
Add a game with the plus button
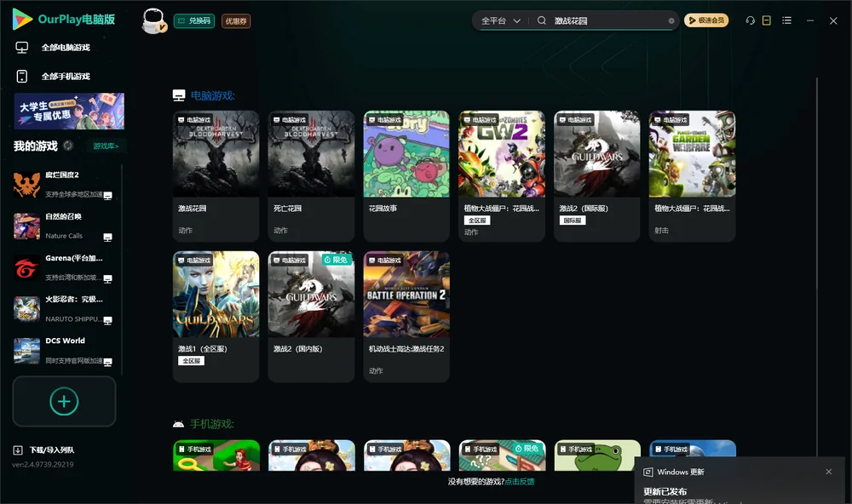64,401
